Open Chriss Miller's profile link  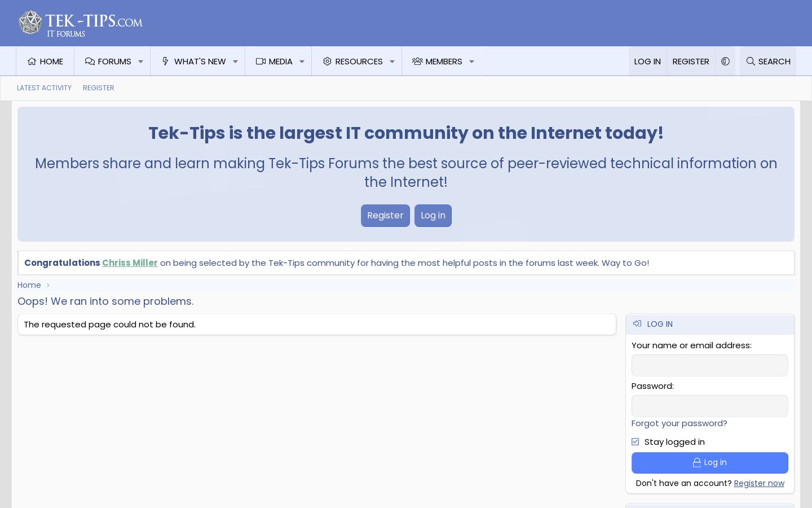[130, 263]
